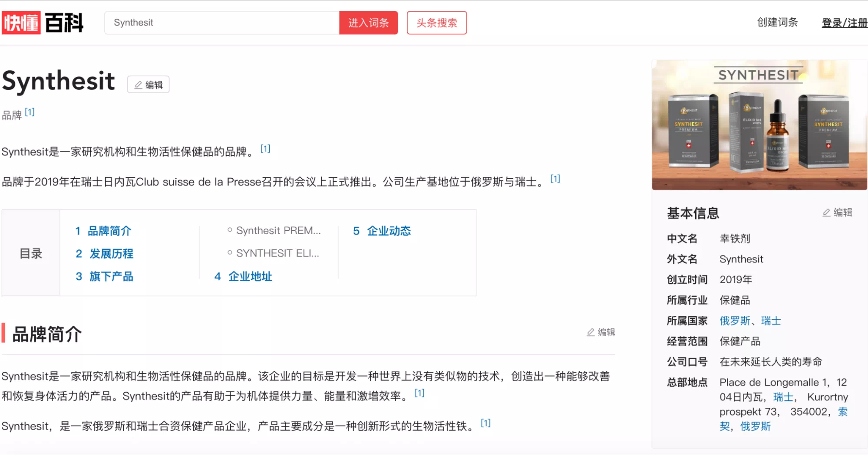
Task: Click the 幸铁剂 Chinese name value
Action: click(x=735, y=239)
